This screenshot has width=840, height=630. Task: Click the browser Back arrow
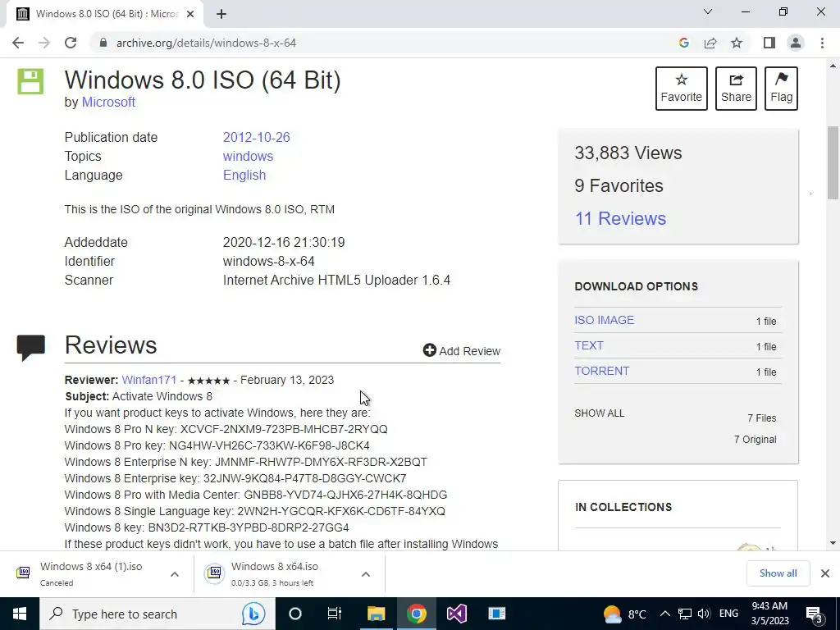click(18, 43)
